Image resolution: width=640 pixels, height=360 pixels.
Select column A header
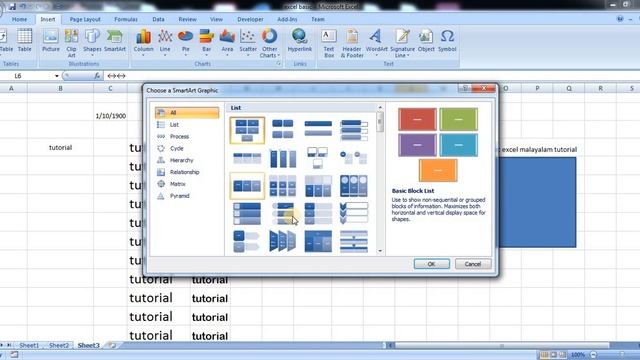11,88
